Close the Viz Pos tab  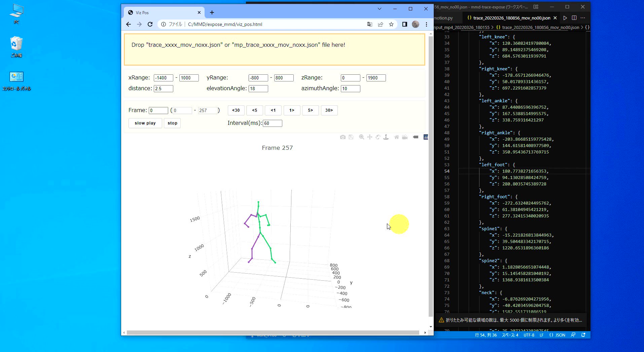pos(199,12)
